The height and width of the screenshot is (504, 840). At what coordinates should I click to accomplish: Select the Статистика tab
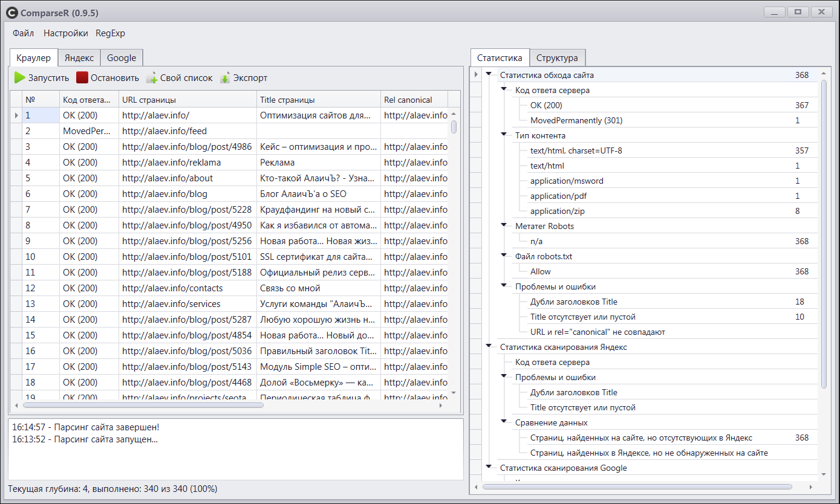[500, 57]
